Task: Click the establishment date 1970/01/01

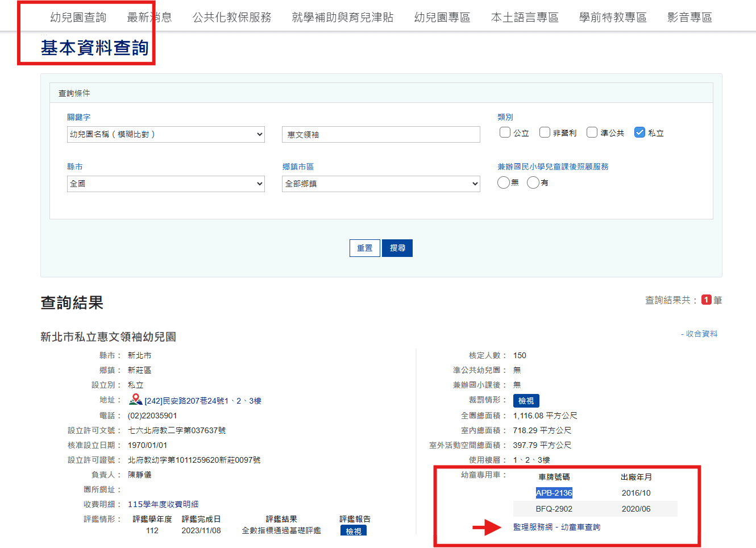Action: (x=148, y=445)
